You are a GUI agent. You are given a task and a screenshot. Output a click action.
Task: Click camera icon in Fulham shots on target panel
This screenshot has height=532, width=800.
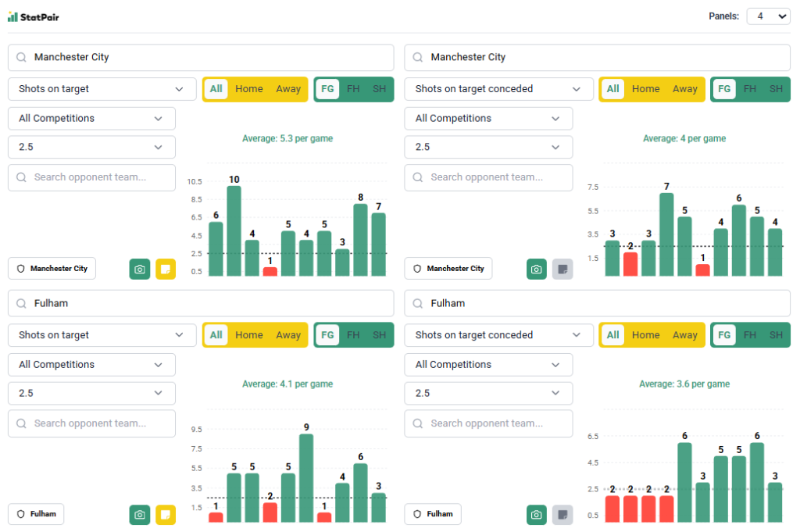click(x=139, y=515)
